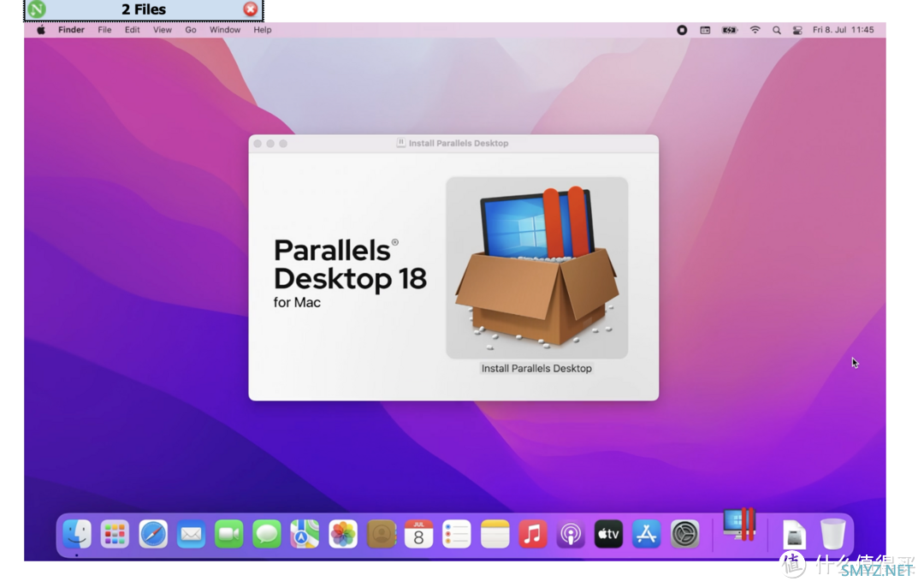
Task: Open Control Center in the menu bar
Action: [797, 30]
